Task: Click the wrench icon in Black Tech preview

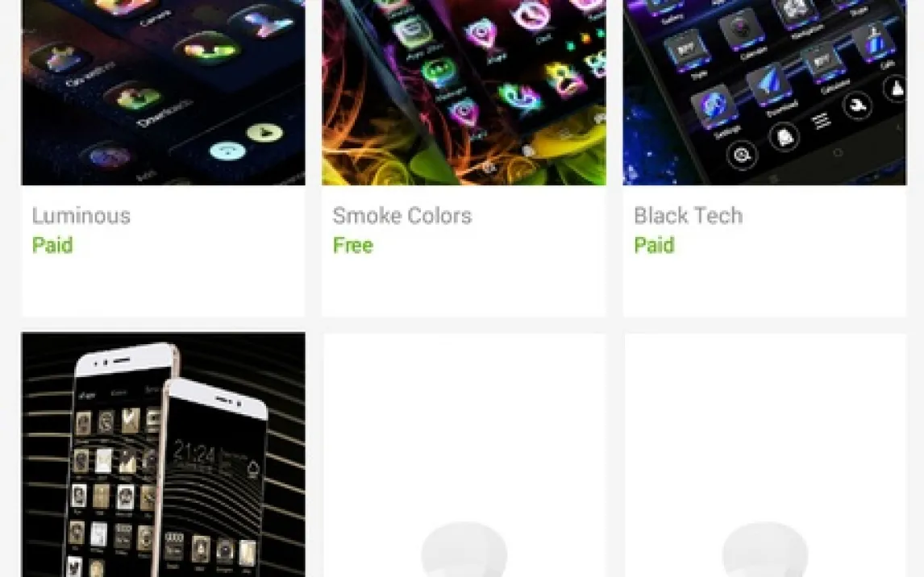Action: (x=857, y=106)
